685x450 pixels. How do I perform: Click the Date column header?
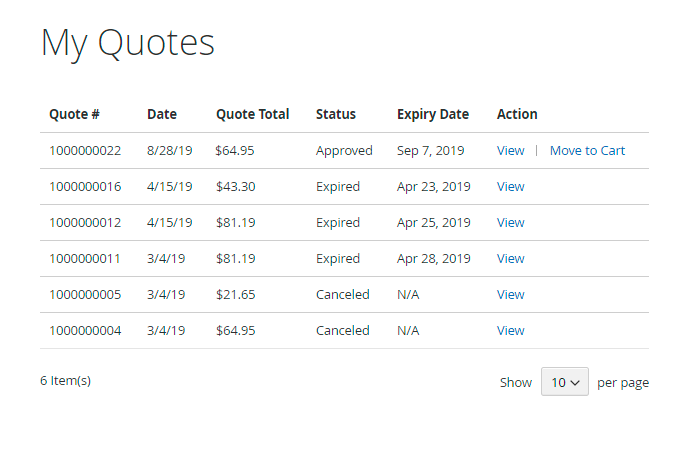point(162,114)
